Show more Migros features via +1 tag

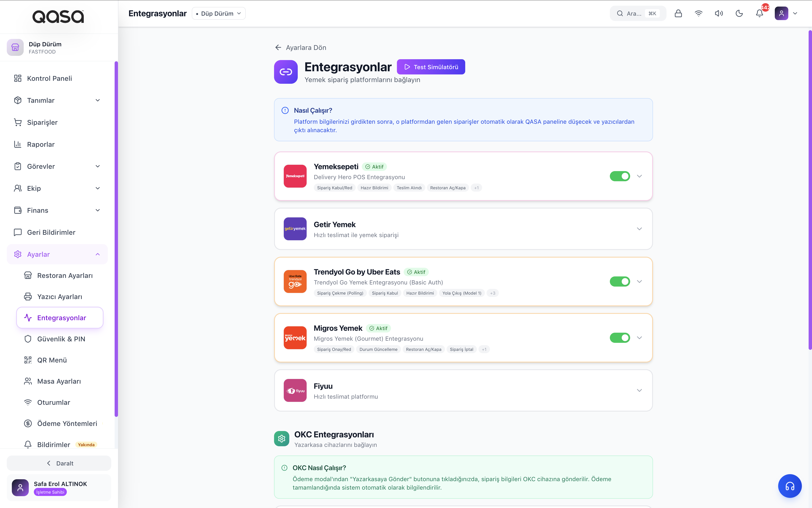click(484, 349)
